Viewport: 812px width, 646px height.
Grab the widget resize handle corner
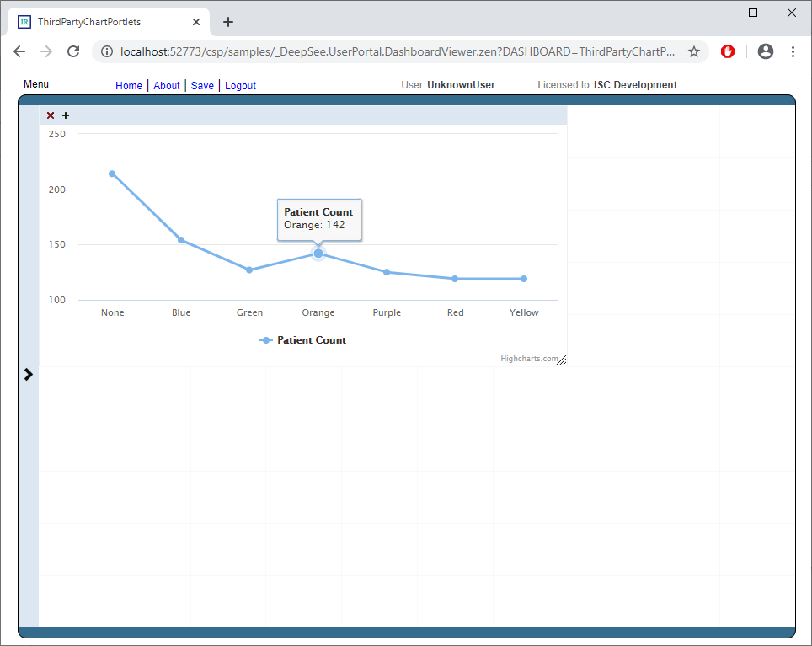[x=561, y=360]
